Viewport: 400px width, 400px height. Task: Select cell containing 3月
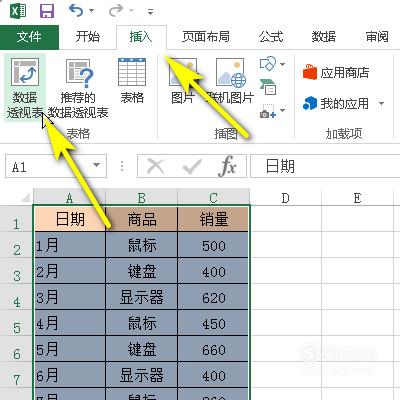70,297
